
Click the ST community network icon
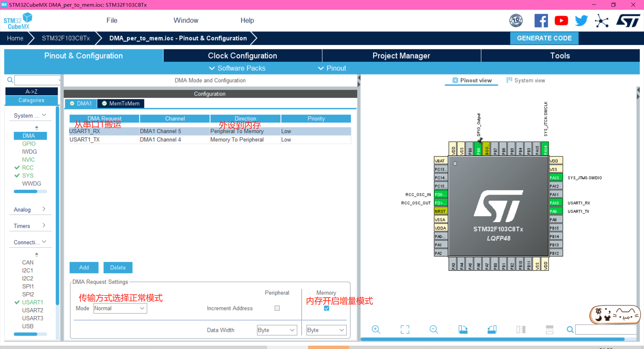(x=601, y=21)
